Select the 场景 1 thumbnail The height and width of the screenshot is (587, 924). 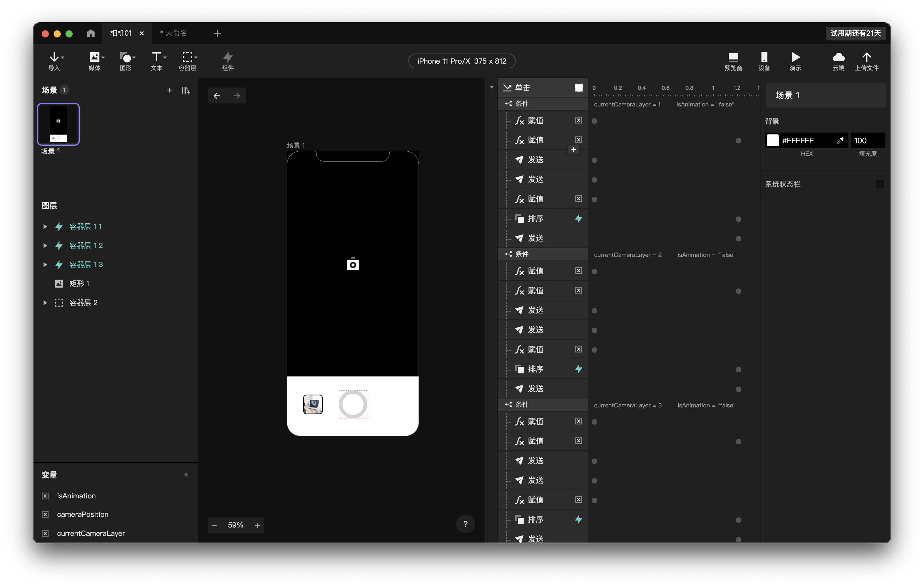(58, 124)
